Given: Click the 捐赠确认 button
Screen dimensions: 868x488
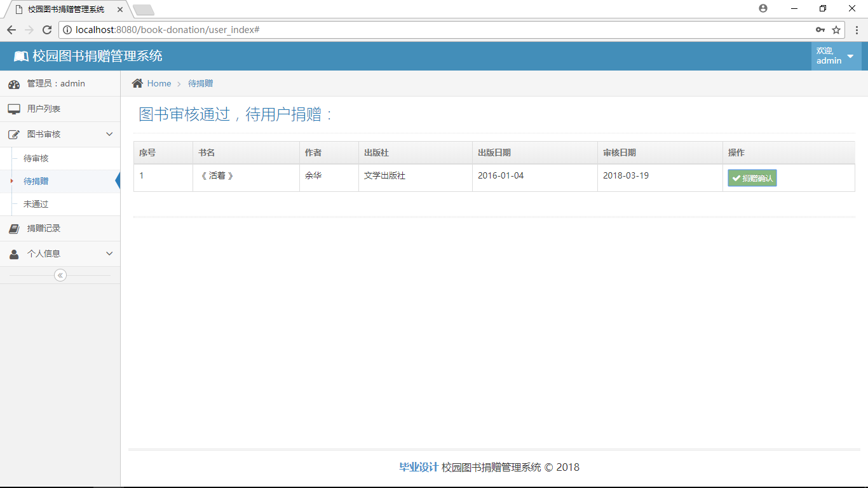Looking at the screenshot, I should click(752, 179).
